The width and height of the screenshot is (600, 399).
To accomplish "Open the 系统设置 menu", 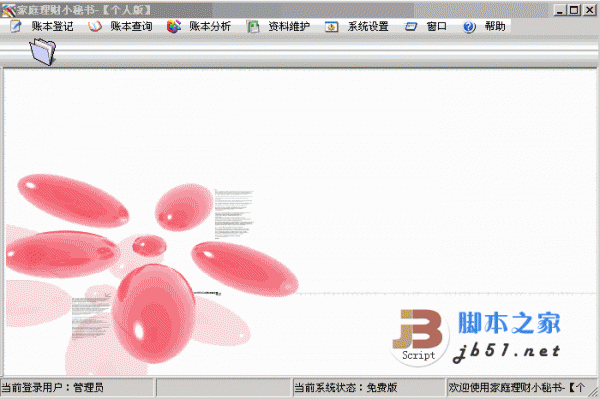I will [368, 26].
